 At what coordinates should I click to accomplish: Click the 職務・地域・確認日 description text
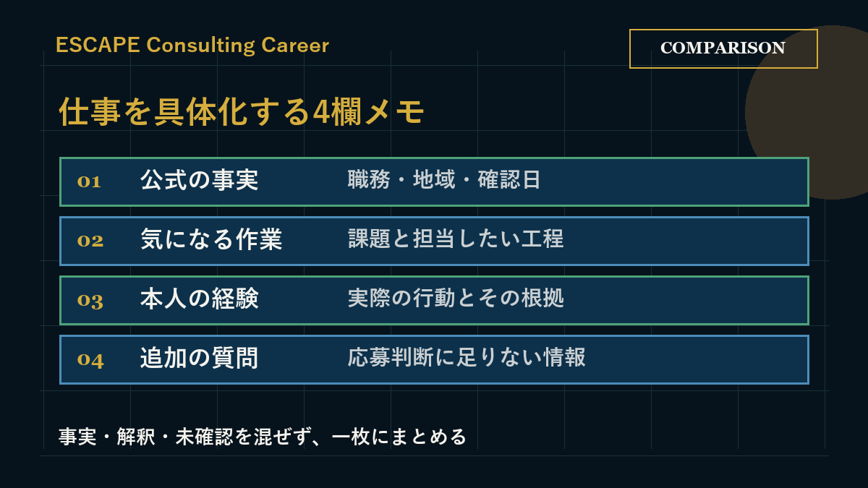coord(444,181)
